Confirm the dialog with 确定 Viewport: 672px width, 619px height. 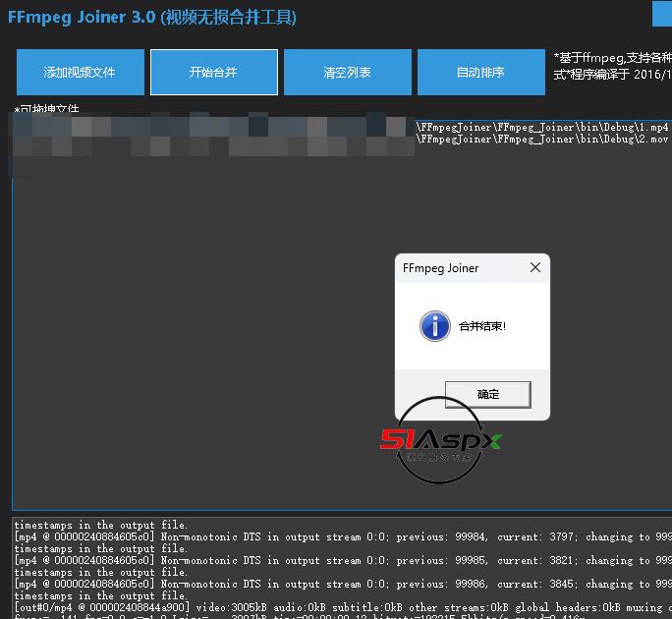pos(488,394)
